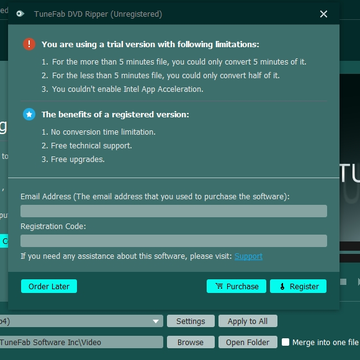
Task: Click the Purchase button with cart icon
Action: 236,286
